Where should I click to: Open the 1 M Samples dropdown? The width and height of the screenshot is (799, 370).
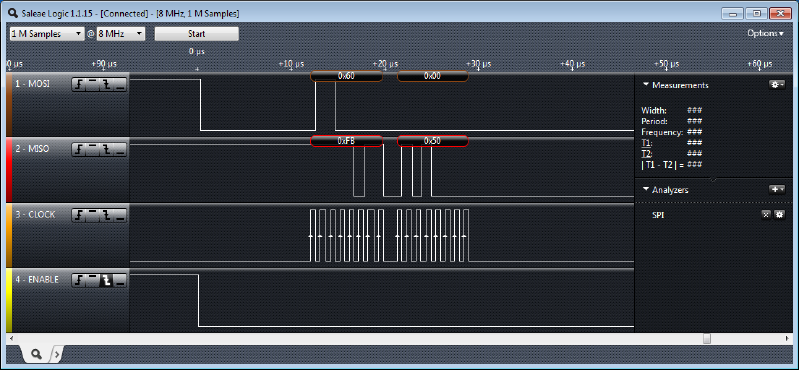[x=47, y=34]
